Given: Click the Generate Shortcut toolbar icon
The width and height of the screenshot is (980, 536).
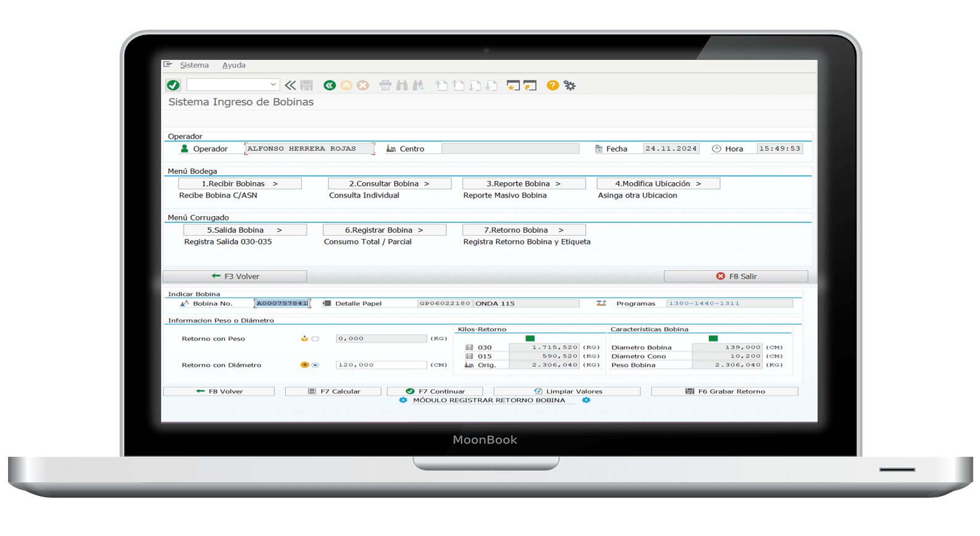Looking at the screenshot, I should 530,85.
